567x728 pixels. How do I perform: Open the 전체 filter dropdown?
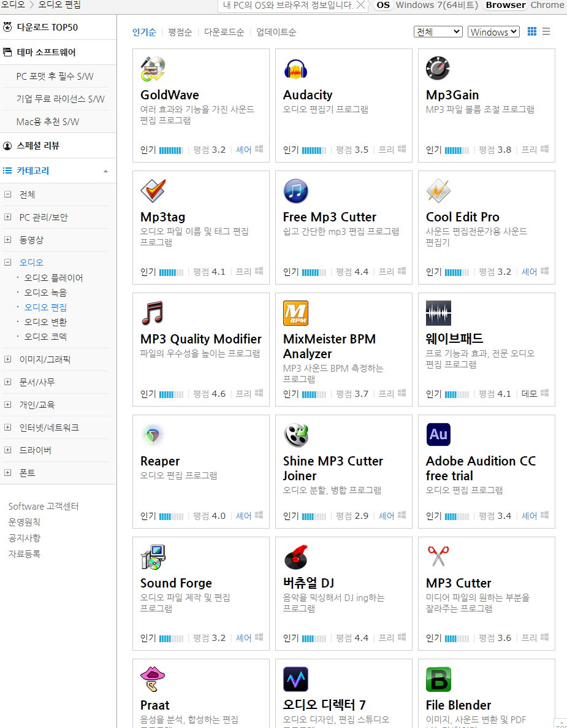coord(438,31)
